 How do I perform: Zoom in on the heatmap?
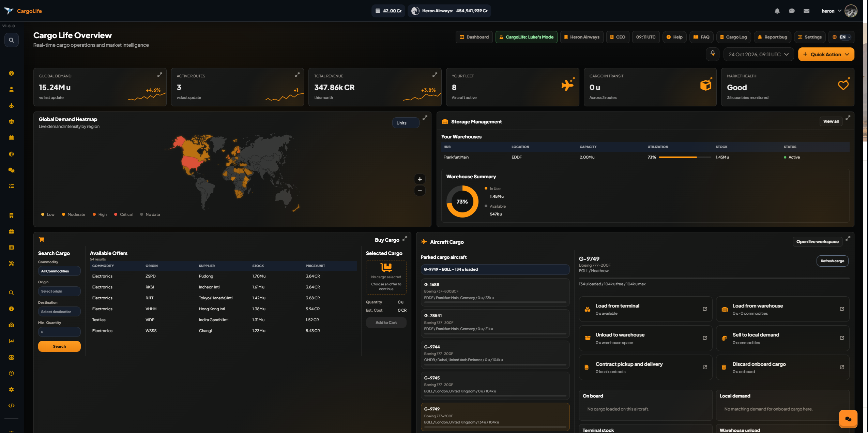(x=420, y=179)
